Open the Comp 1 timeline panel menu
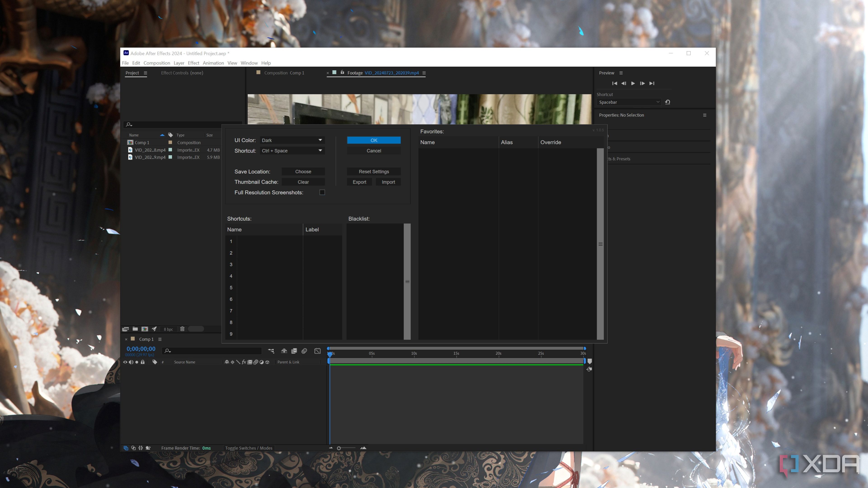The height and width of the screenshot is (488, 868). (160, 339)
